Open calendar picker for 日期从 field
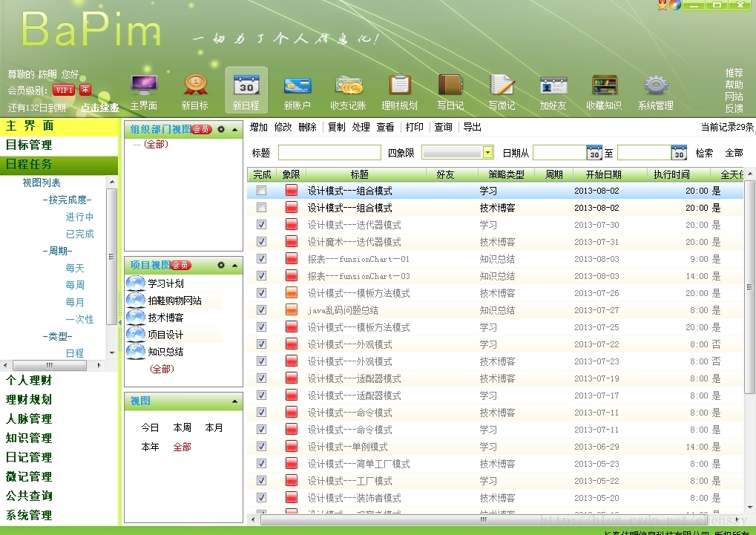The image size is (756, 535). click(594, 152)
